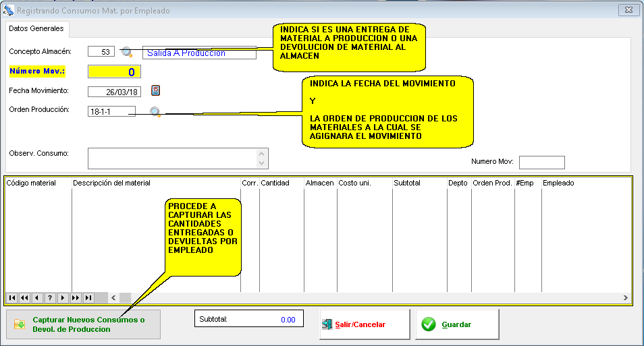The height and width of the screenshot is (346, 644).
Task: Click inside the Observ. Consumo text area
Action: point(172,158)
